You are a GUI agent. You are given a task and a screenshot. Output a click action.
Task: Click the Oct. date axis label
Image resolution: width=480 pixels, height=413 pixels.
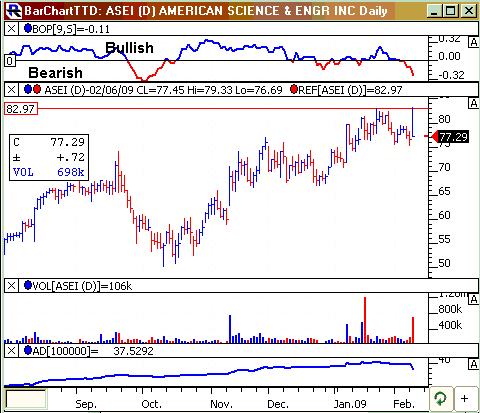151,404
